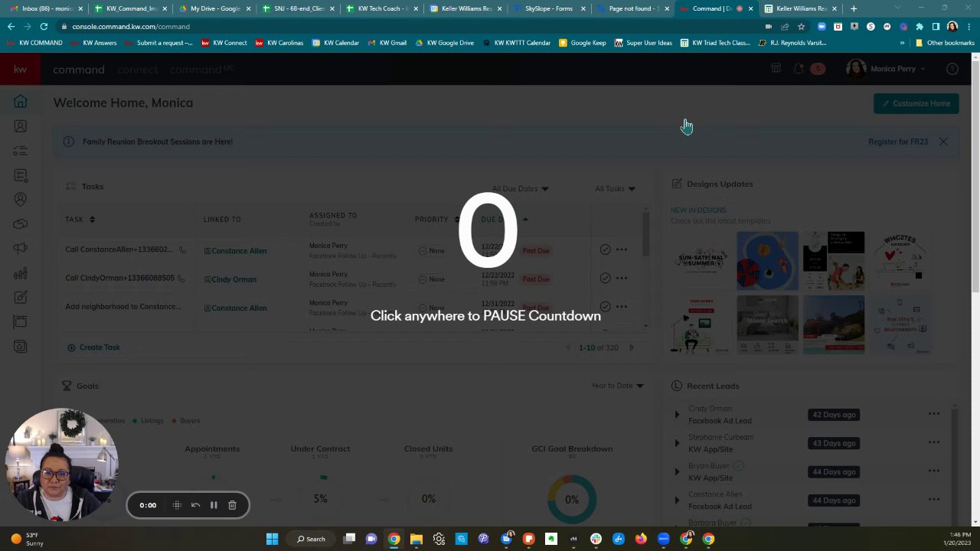Open the Contacts sidebar icon
This screenshot has width=980, height=551.
click(x=21, y=126)
